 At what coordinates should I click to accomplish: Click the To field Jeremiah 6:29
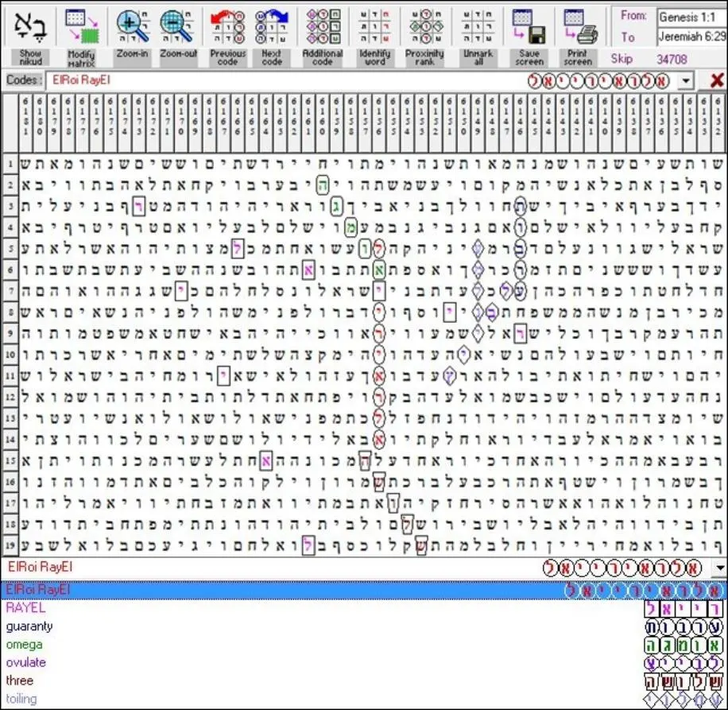coord(691,37)
